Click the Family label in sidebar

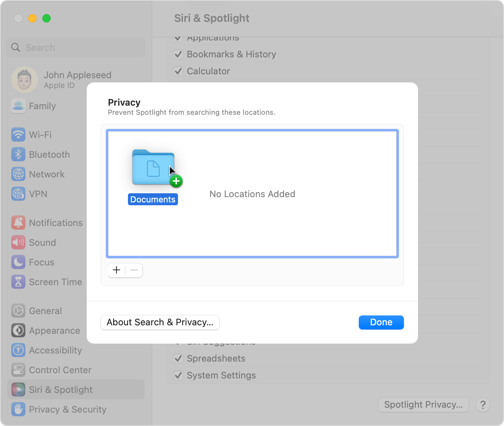[42, 106]
